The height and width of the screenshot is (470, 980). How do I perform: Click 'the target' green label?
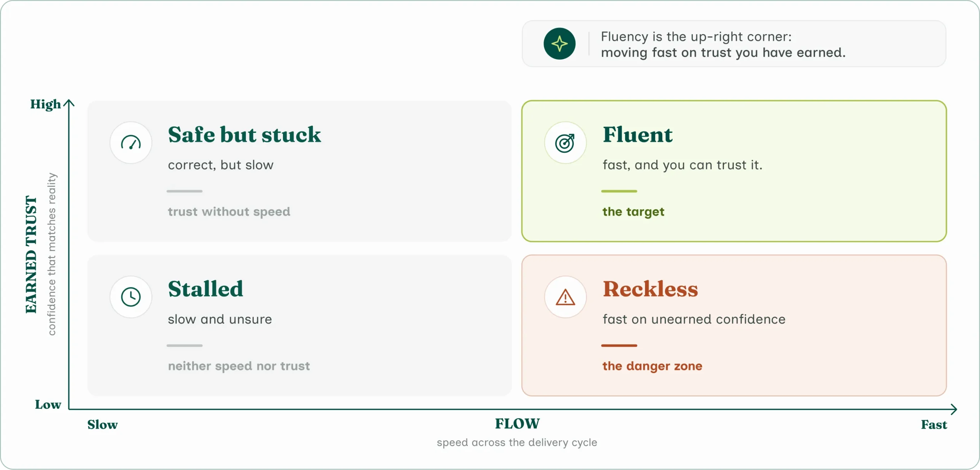pyautogui.click(x=633, y=212)
